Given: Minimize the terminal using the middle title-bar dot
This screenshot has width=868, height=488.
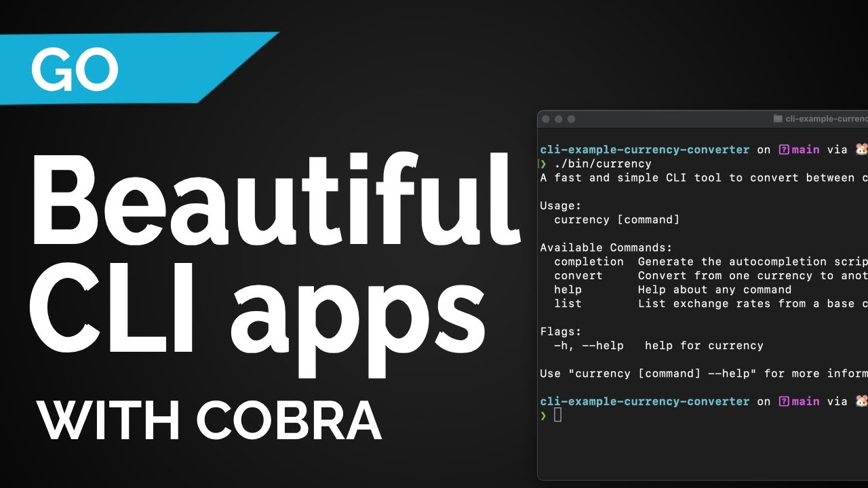Looking at the screenshot, I should pos(559,119).
